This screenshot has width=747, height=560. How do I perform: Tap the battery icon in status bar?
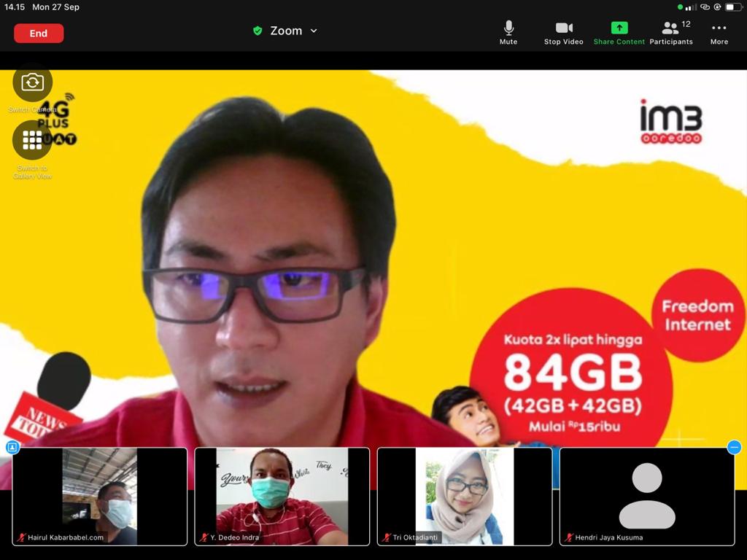[732, 7]
